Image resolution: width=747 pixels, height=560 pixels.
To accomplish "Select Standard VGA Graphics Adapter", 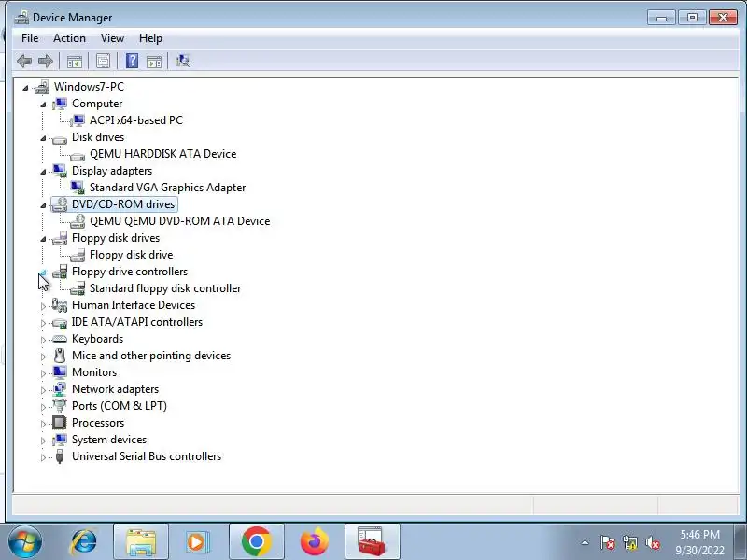I will coord(168,188).
